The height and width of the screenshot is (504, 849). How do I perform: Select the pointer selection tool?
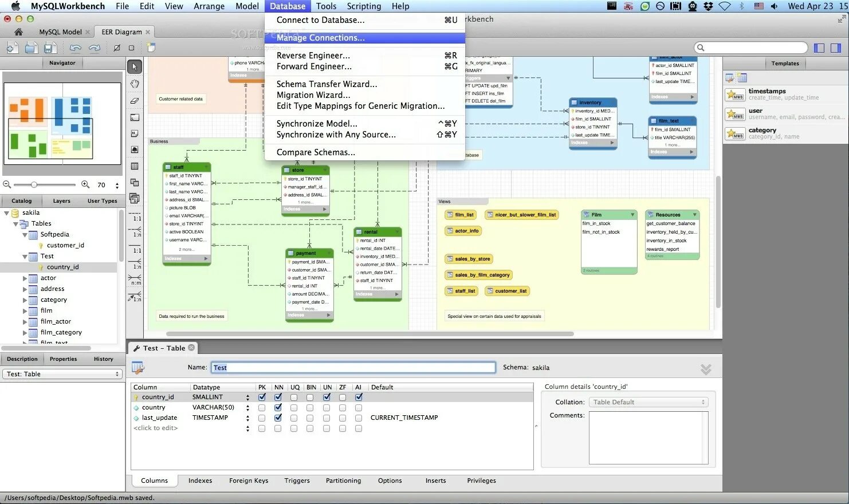click(x=135, y=67)
